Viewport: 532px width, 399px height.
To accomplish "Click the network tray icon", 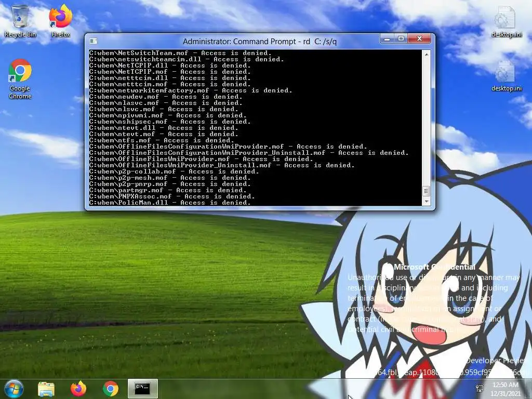I will pyautogui.click(x=480, y=389).
